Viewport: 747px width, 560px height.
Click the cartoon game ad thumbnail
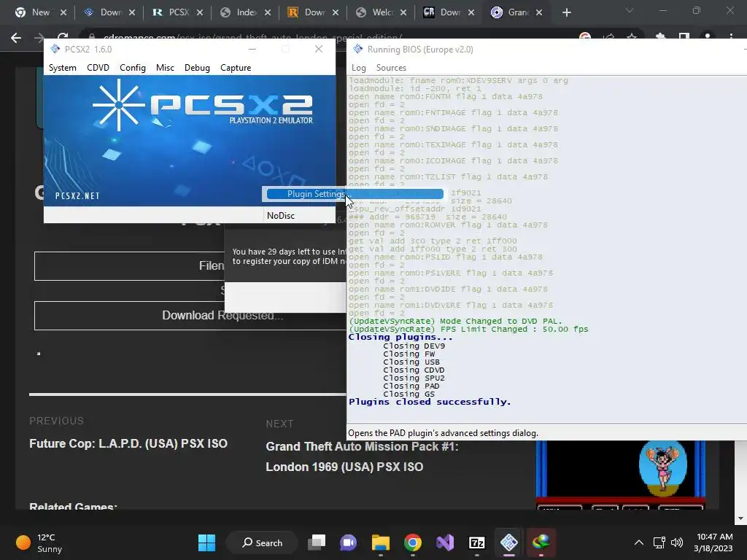click(620, 474)
